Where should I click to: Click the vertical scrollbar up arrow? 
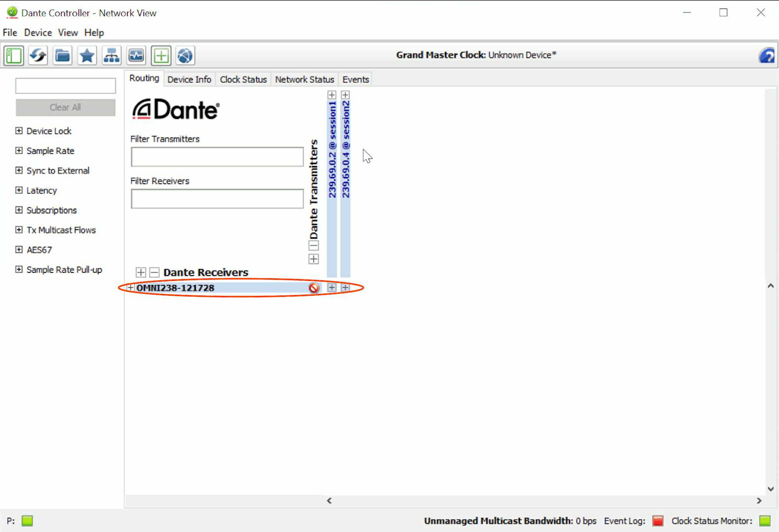770,286
